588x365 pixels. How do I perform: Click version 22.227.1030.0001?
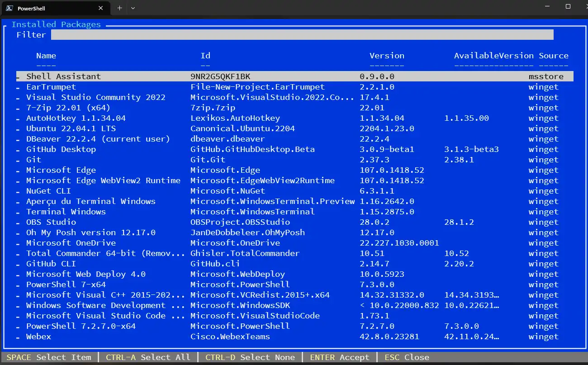click(x=399, y=243)
